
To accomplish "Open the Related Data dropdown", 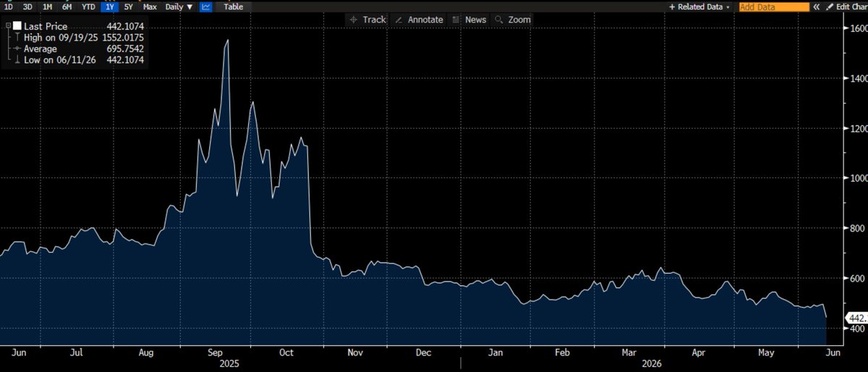I will [x=699, y=7].
